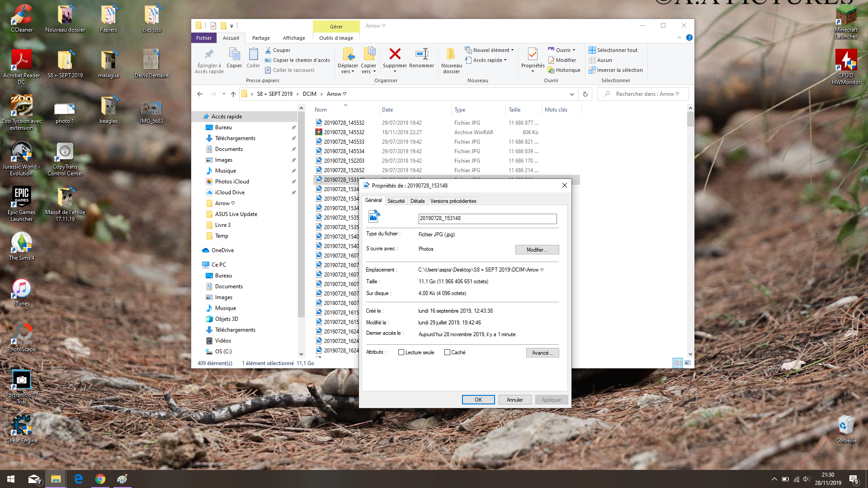Click the refresh button beside address bar
Viewport: 868px width, 488px height.
[x=585, y=94]
